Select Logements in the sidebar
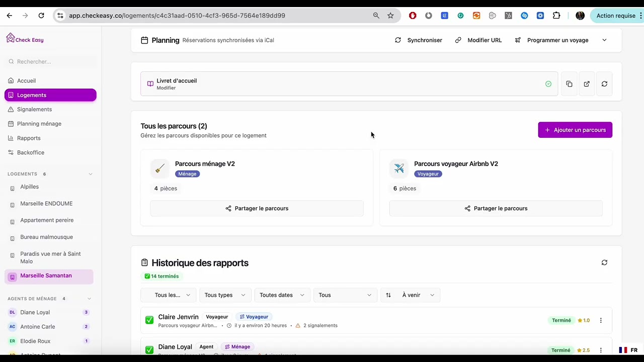 50,95
